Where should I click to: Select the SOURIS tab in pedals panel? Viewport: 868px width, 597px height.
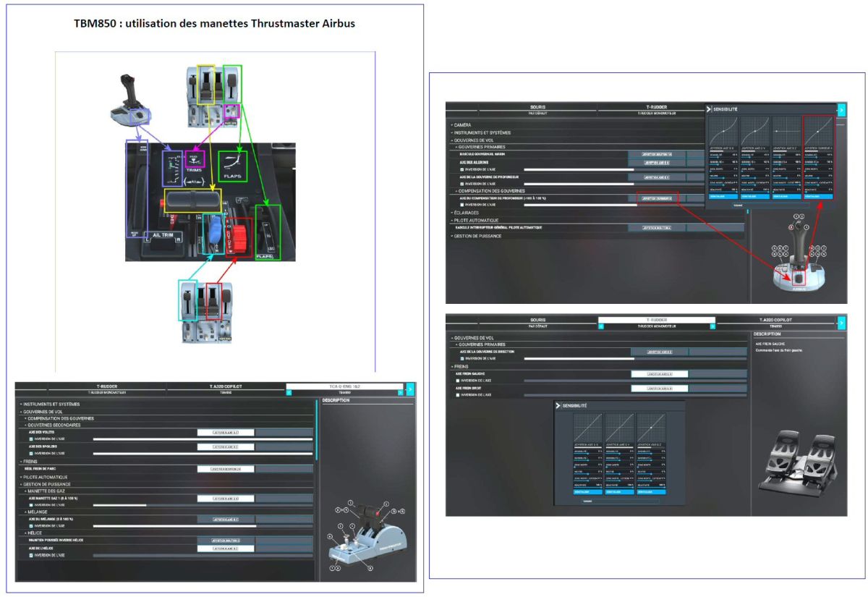click(x=537, y=320)
